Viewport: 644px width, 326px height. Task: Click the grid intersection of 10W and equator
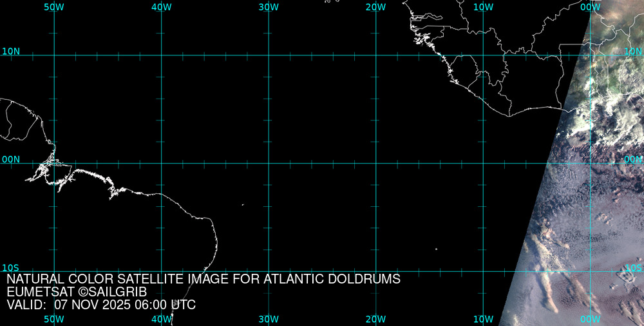point(483,163)
